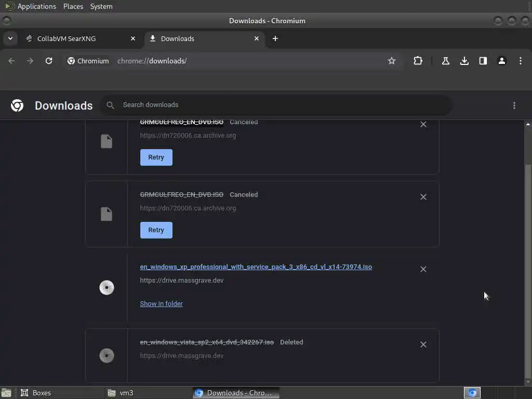Click the drive.massgrave.dev URL under XP ISO

click(x=181, y=280)
